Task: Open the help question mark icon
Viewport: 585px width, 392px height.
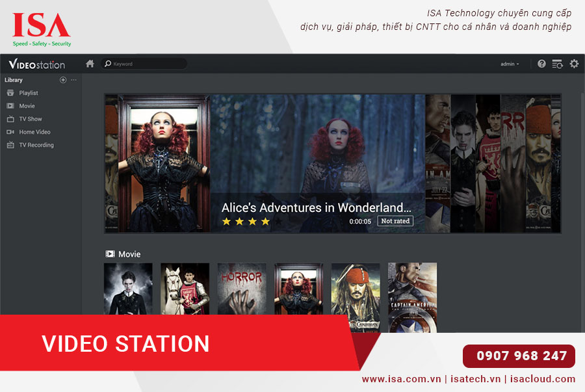Action: pos(541,64)
